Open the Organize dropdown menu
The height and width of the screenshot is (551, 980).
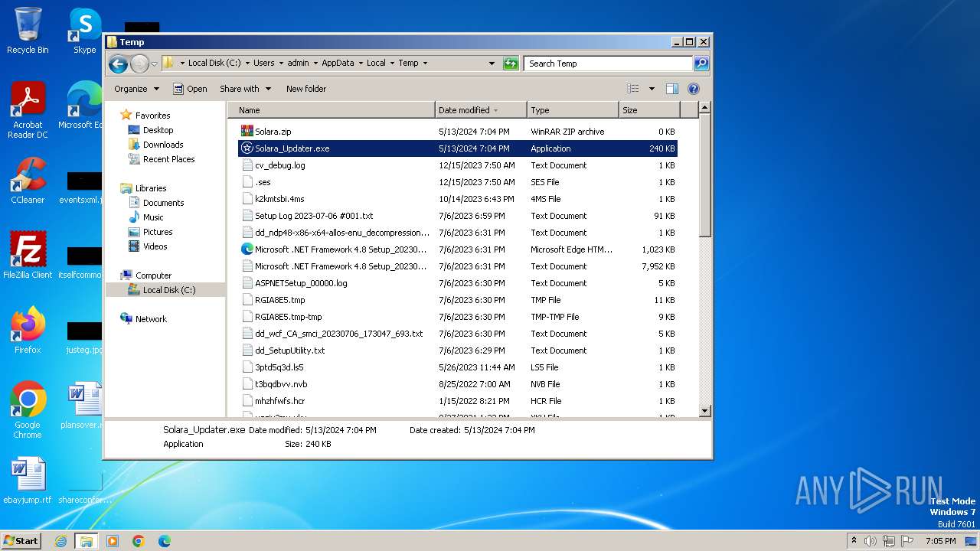tap(136, 89)
